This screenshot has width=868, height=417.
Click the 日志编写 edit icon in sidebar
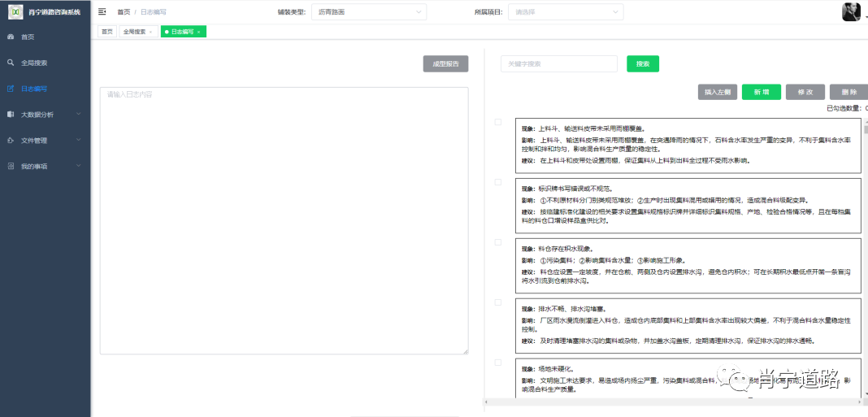(11, 89)
